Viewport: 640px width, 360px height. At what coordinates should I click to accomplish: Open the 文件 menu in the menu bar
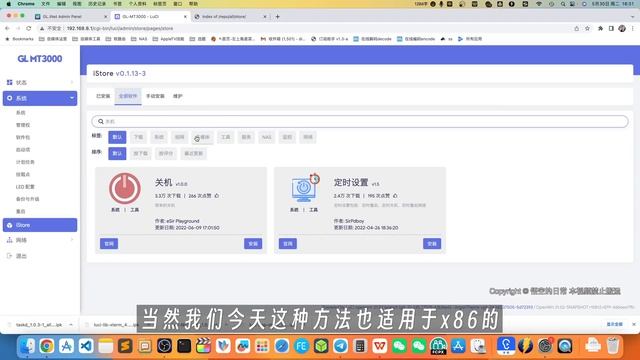pyautogui.click(x=46, y=4)
